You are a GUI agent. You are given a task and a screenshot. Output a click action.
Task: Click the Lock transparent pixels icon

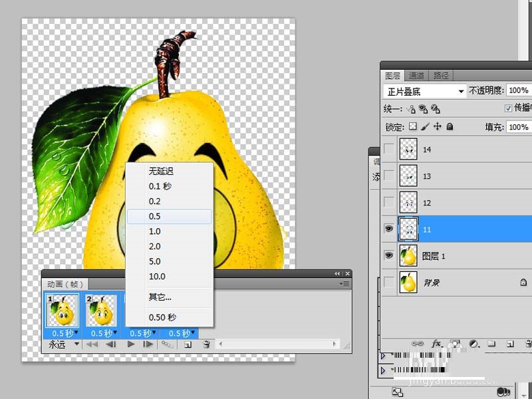click(x=412, y=126)
